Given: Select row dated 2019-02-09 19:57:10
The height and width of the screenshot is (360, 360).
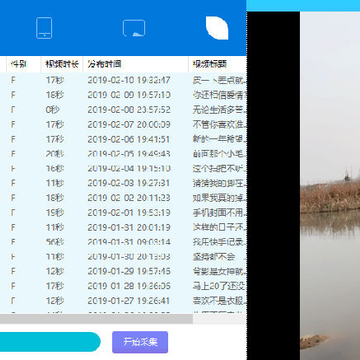Looking at the screenshot, I should click(x=123, y=95).
